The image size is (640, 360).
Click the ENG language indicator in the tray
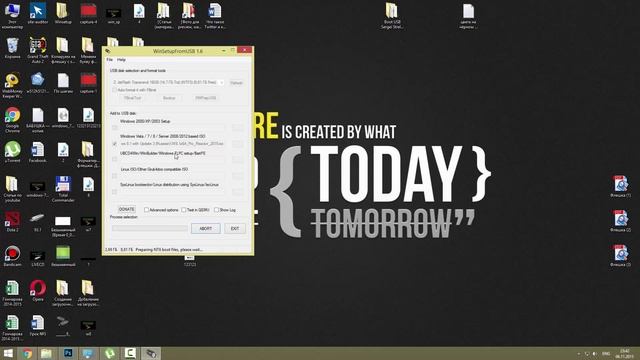coord(606,353)
